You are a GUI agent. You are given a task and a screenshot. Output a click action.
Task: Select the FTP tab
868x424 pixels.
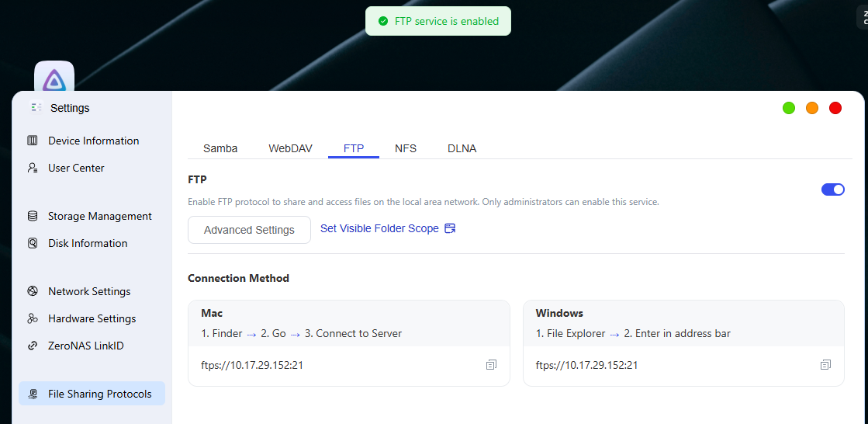point(354,148)
